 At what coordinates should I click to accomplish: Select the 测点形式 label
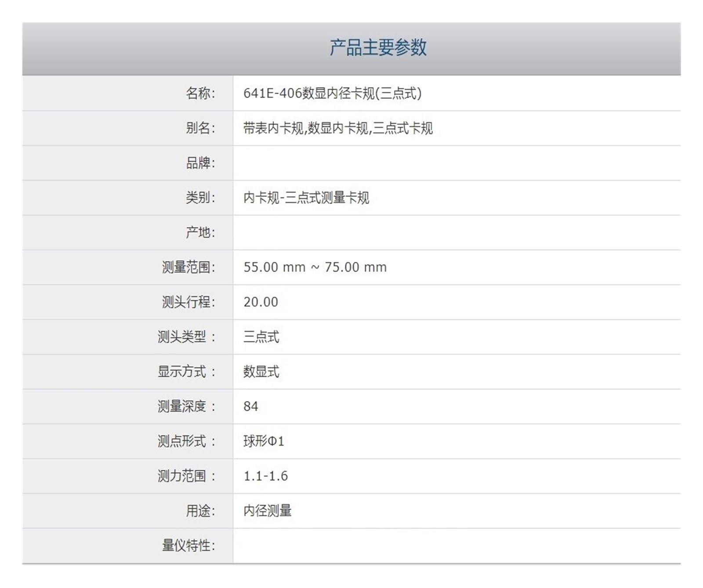[x=186, y=441]
